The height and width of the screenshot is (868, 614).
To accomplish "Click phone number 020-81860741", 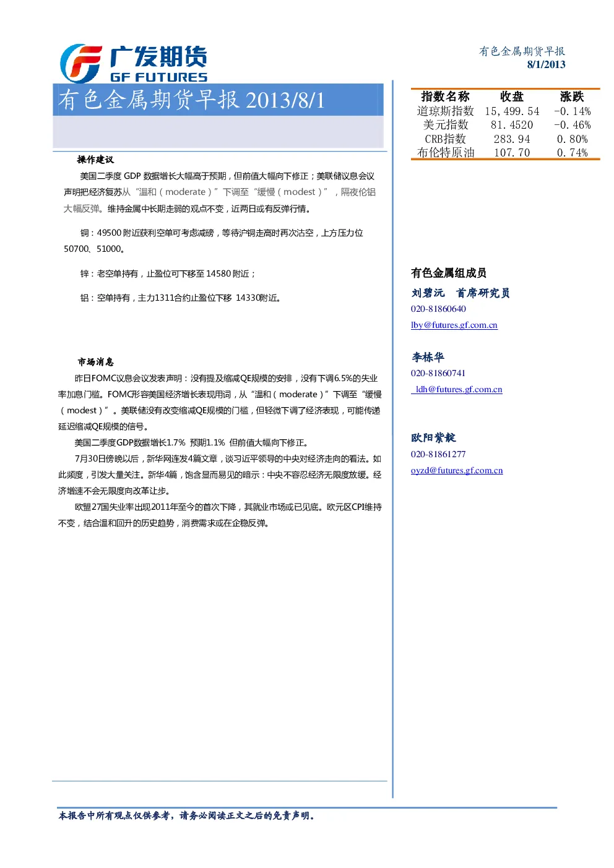I will [x=438, y=373].
